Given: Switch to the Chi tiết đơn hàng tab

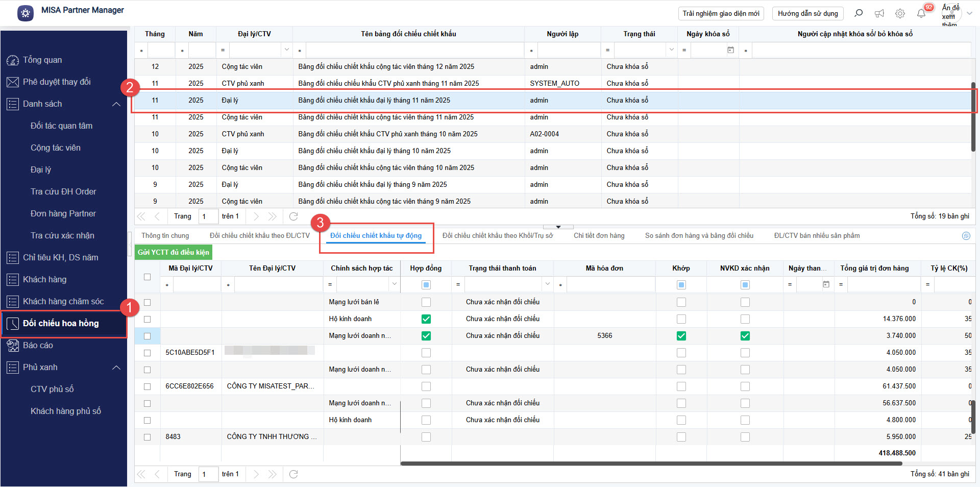Looking at the screenshot, I should 599,236.
